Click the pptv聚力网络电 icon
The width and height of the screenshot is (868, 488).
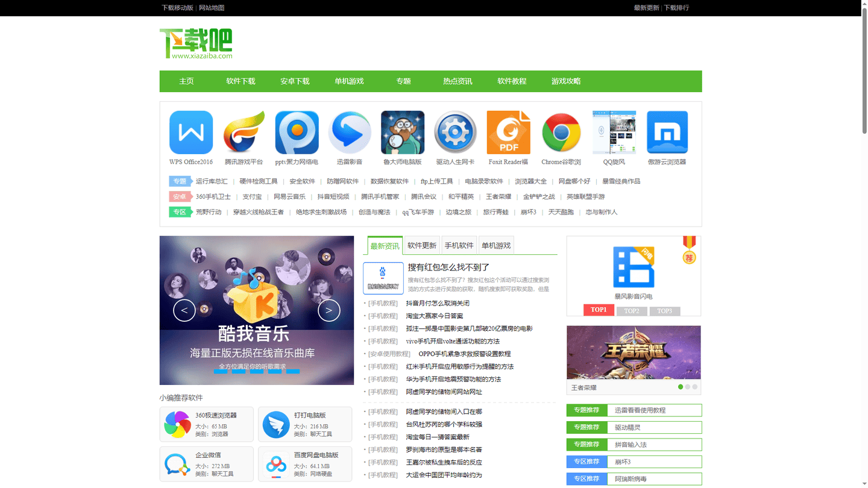297,133
